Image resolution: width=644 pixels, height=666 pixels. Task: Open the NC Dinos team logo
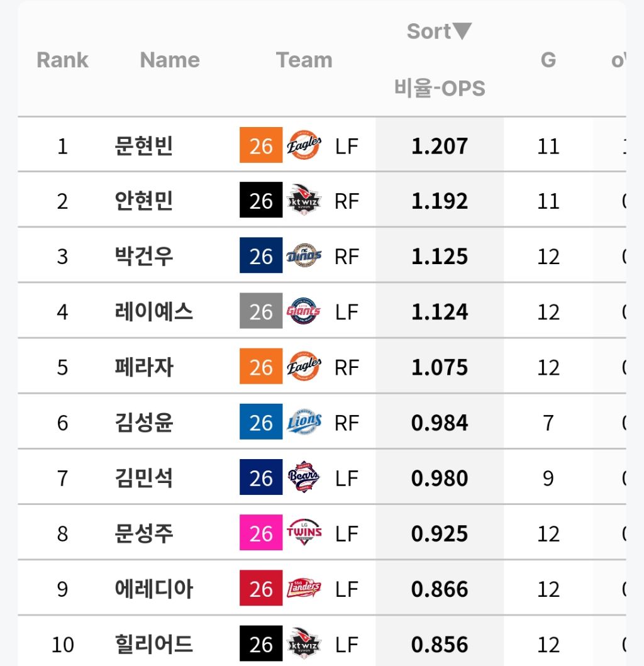coord(304,256)
